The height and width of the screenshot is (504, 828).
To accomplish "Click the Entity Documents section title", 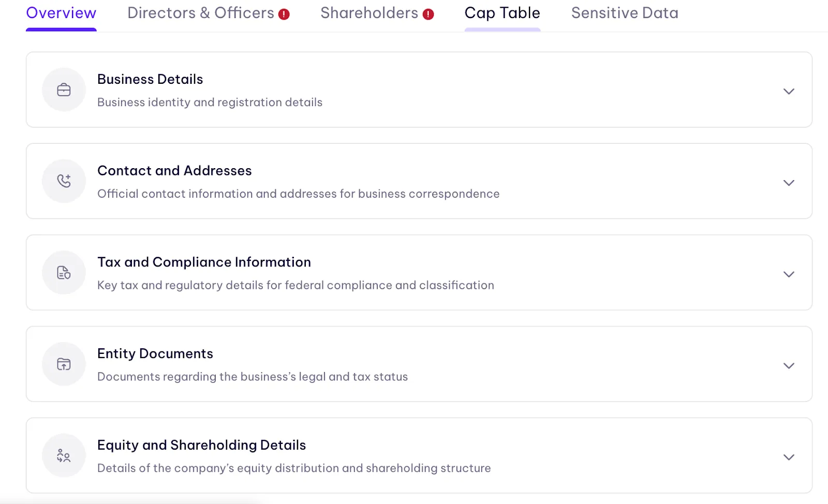I will [x=155, y=353].
